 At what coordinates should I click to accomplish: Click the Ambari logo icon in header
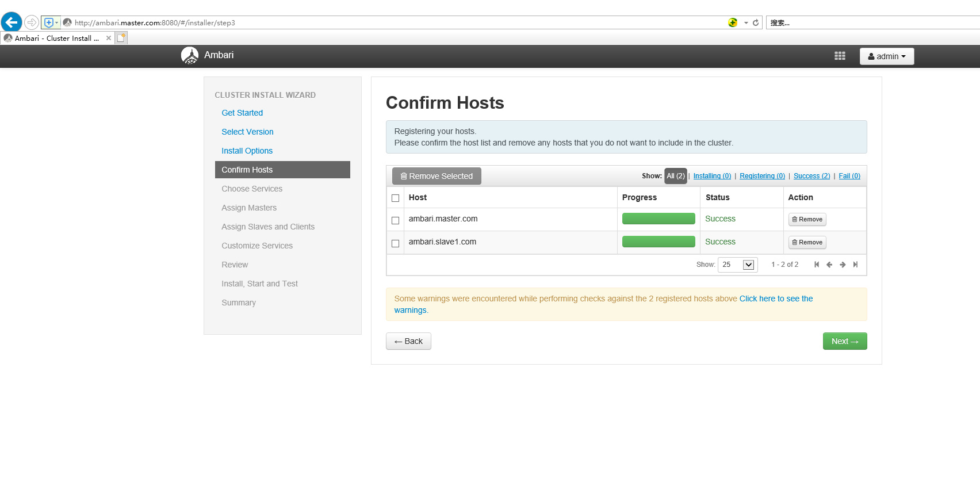pos(190,55)
